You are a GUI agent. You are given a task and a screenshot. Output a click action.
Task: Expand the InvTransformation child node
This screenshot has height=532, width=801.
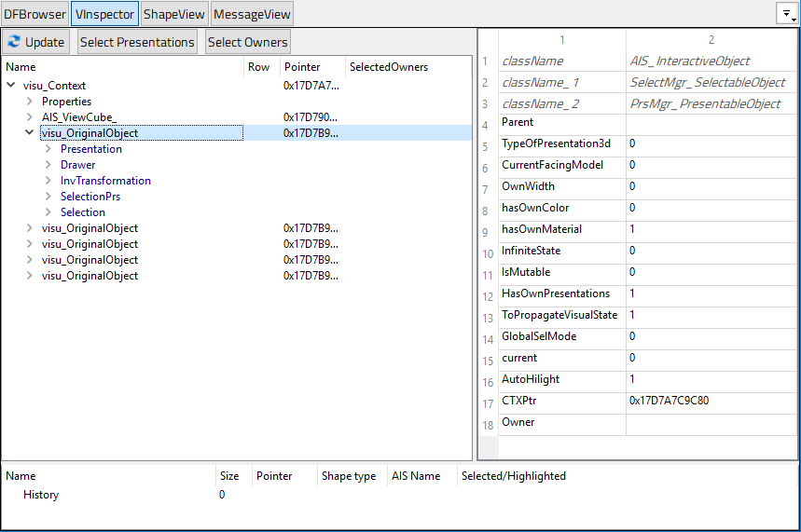point(48,181)
